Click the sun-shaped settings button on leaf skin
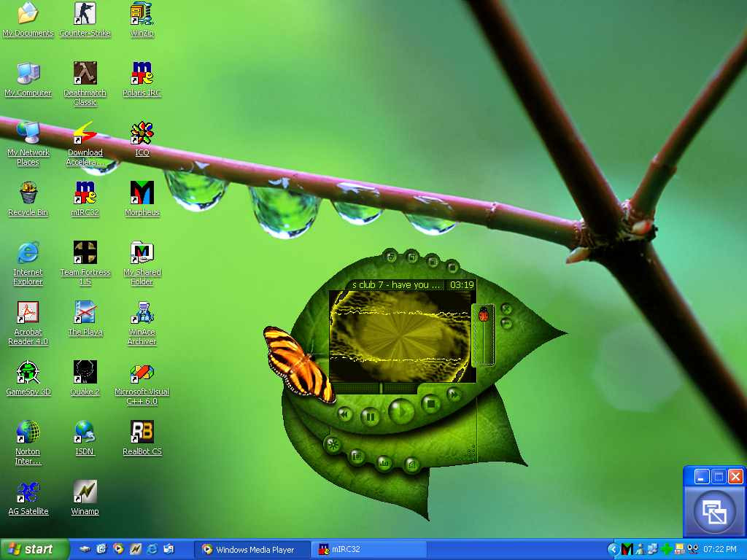This screenshot has width=747, height=560. click(333, 446)
